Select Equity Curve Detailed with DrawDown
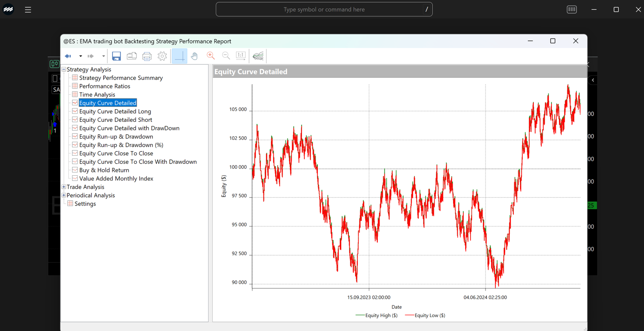 (129, 128)
